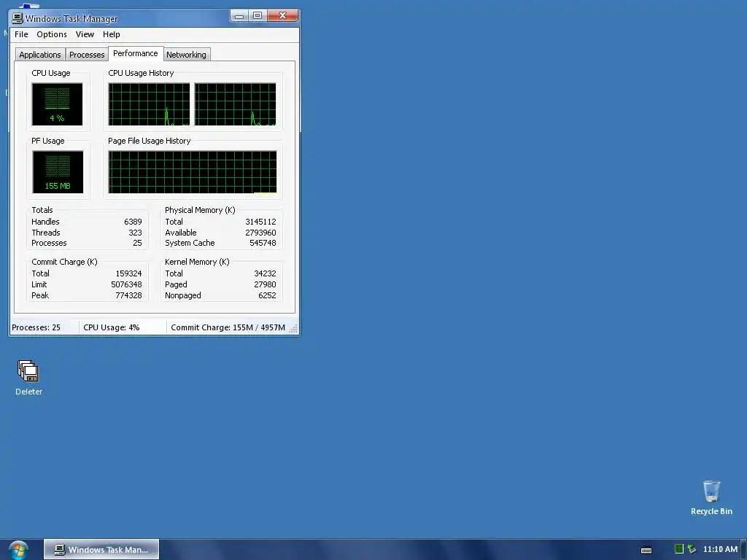The image size is (747, 560).
Task: Switch to the Processes tab
Action: coord(87,55)
